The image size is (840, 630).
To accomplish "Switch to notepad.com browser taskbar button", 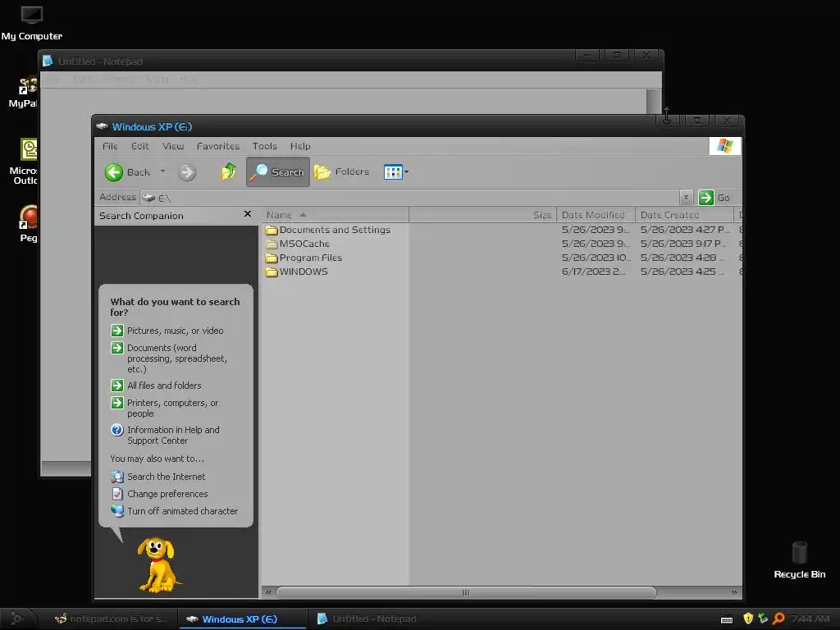I will tap(112, 619).
